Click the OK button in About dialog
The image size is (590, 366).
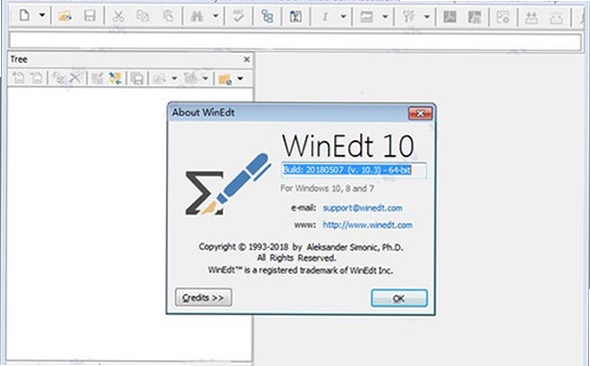point(399,298)
